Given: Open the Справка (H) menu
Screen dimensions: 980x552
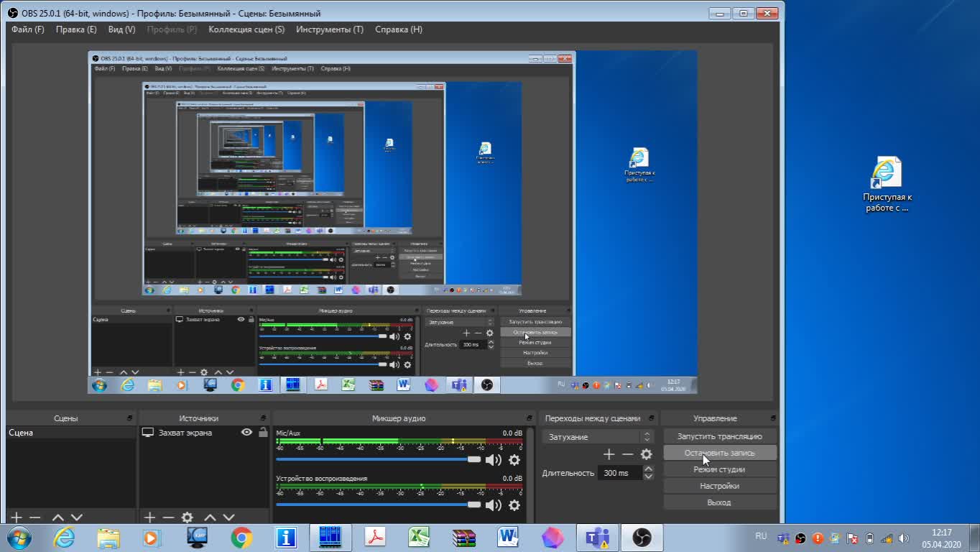Looking at the screenshot, I should tap(399, 29).
